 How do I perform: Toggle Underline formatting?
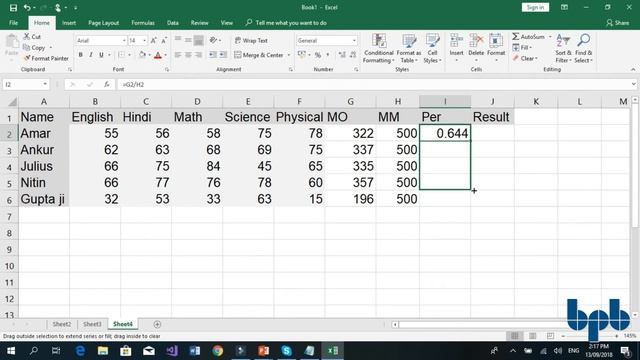(101, 55)
